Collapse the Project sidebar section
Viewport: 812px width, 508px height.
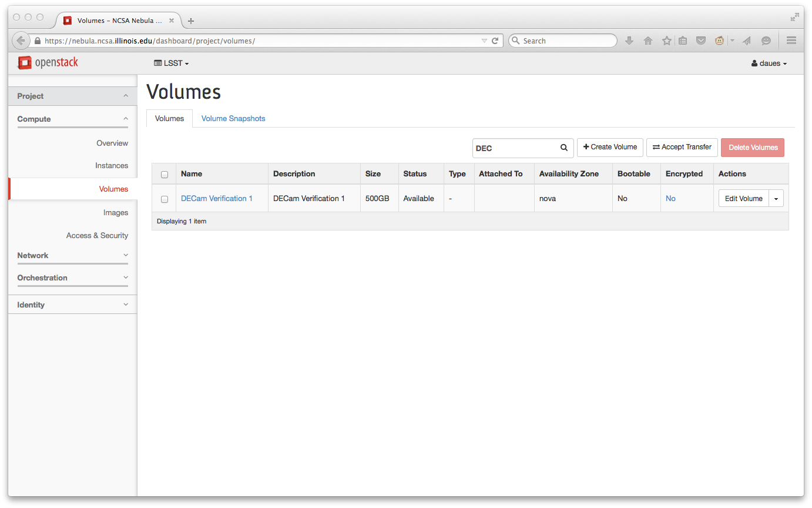tap(72, 96)
